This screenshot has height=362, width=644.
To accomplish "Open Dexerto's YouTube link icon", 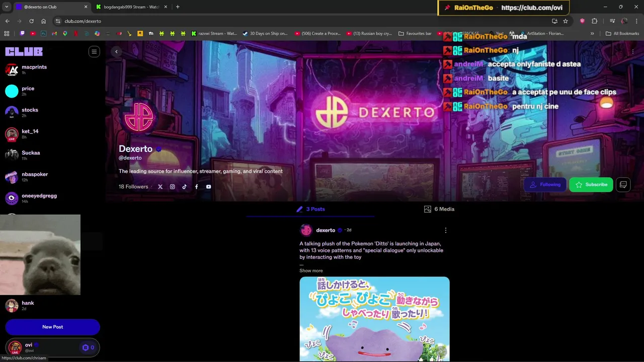I will pyautogui.click(x=208, y=187).
